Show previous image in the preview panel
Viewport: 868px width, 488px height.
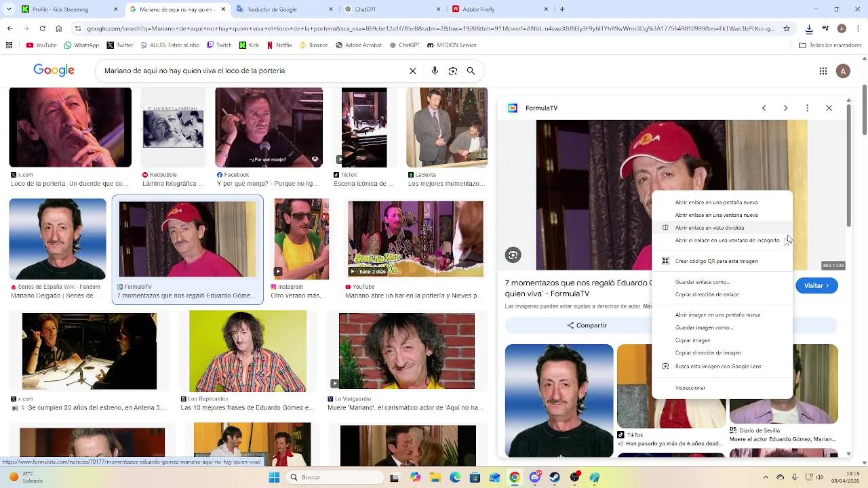[764, 108]
